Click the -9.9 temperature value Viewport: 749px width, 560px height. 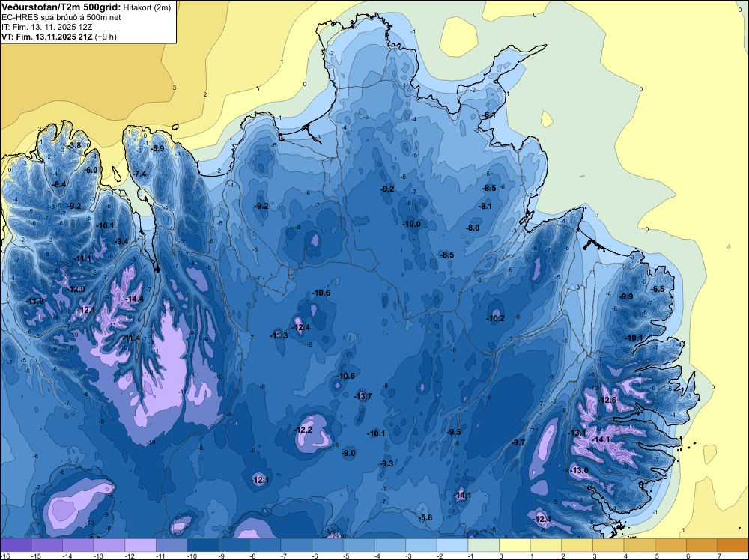click(x=626, y=296)
